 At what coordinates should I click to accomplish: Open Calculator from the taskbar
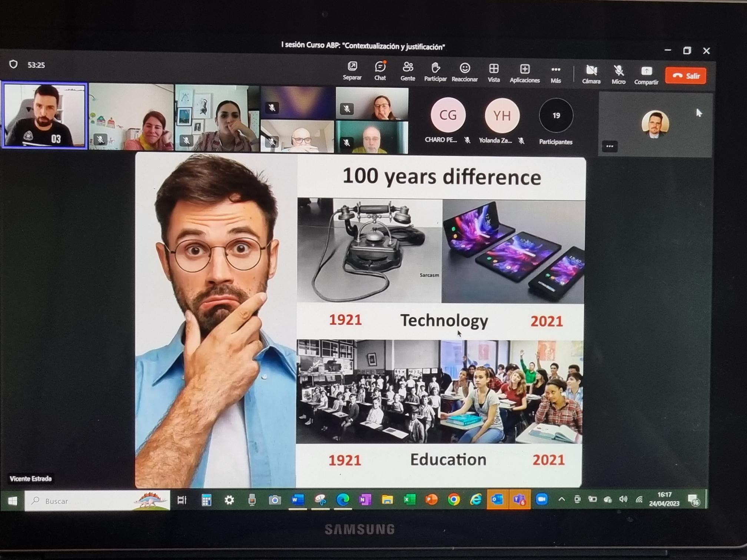pos(206,500)
